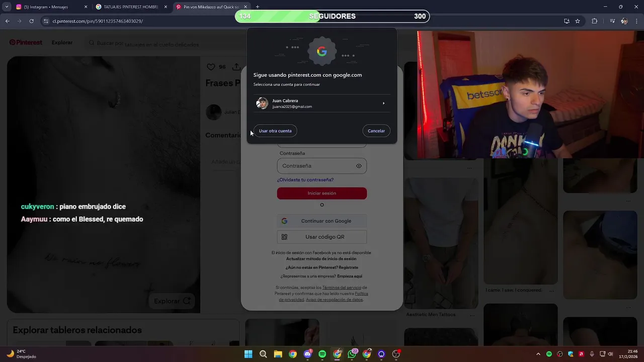Click the Regístrate link
This screenshot has width=644, height=362.
(348, 267)
